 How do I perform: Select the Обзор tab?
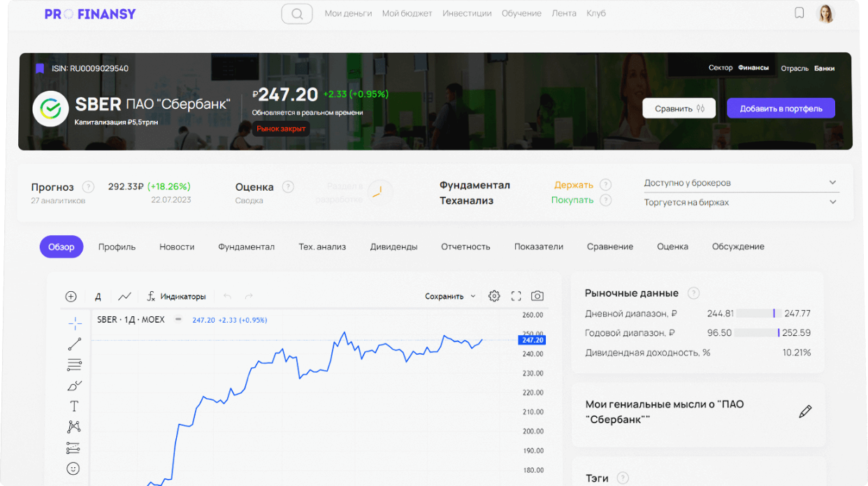coord(62,246)
